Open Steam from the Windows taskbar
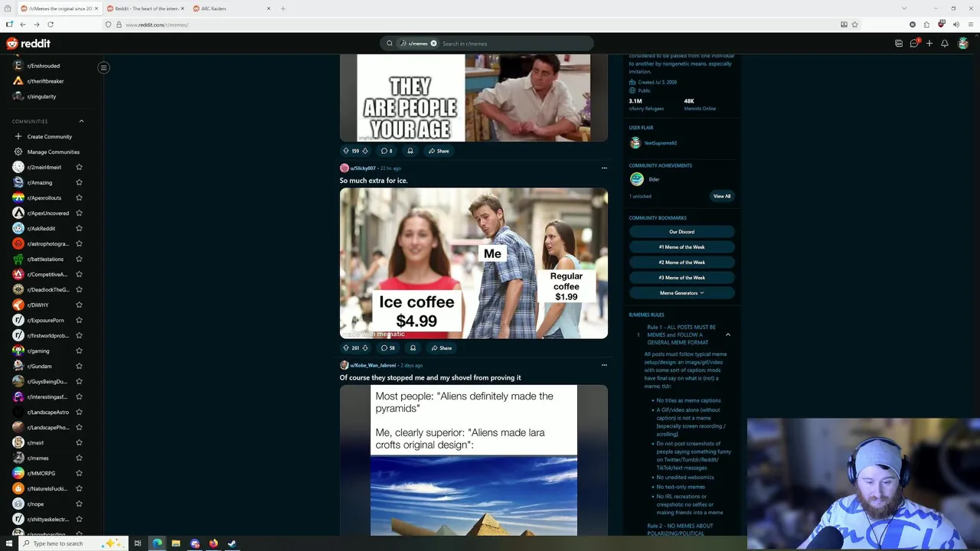This screenshot has width=980, height=551. (x=232, y=543)
